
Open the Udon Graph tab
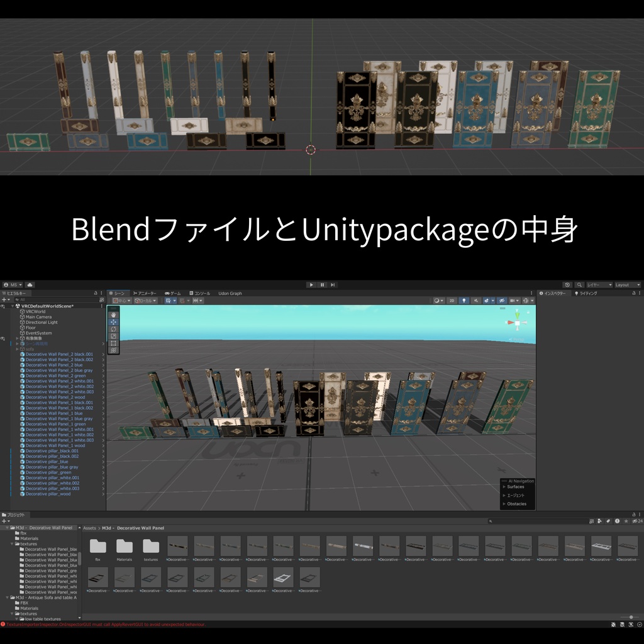230,294
